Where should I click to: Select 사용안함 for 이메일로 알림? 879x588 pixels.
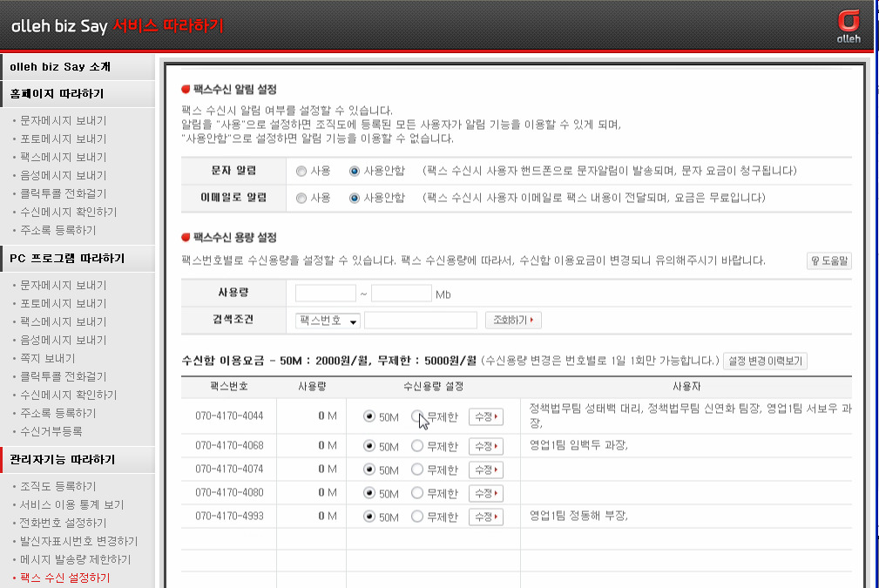click(x=355, y=198)
